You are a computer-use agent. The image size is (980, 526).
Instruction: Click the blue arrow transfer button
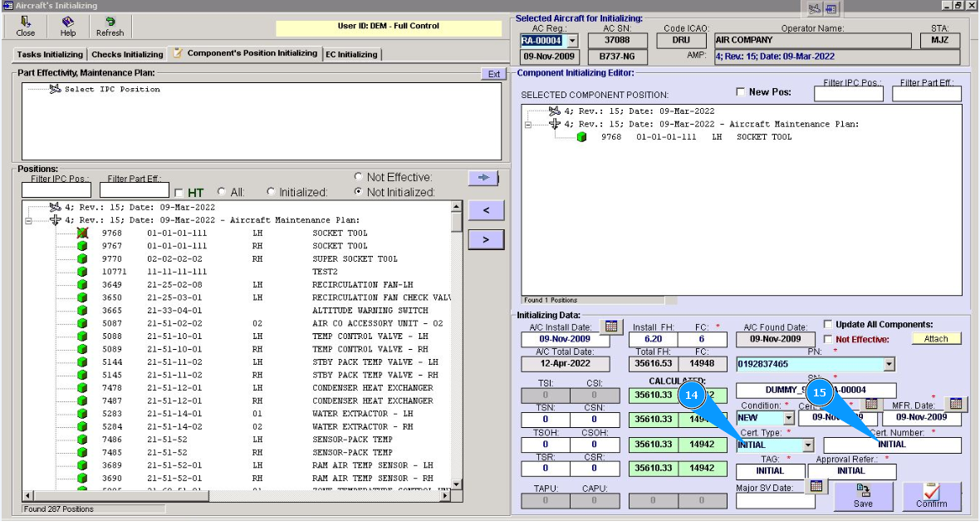coord(483,178)
